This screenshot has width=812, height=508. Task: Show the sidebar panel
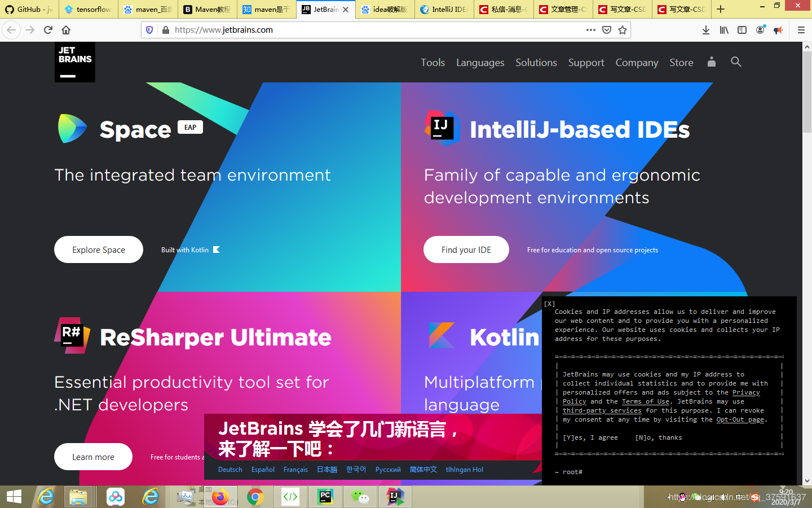click(742, 30)
